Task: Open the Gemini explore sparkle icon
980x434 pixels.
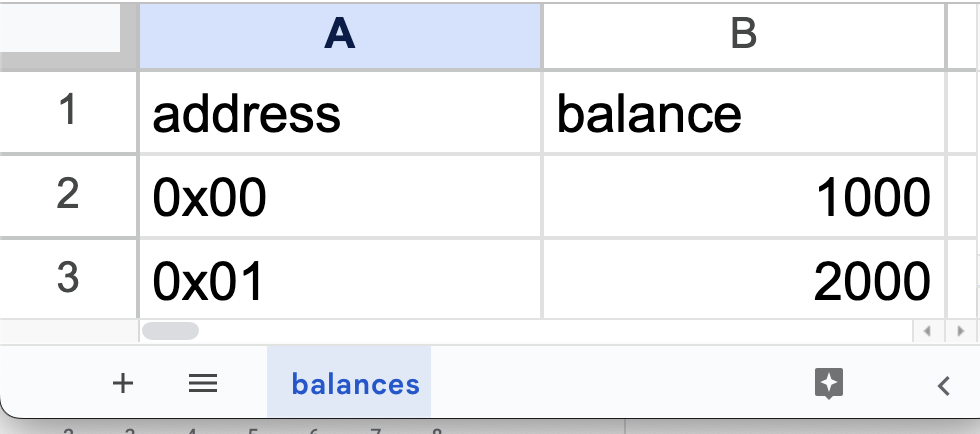Action: 829,383
